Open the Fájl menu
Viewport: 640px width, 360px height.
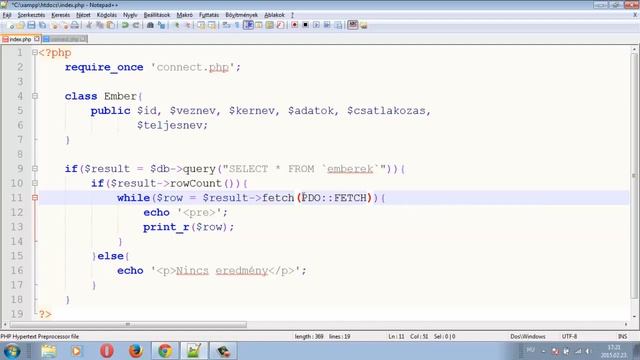coord(7,15)
